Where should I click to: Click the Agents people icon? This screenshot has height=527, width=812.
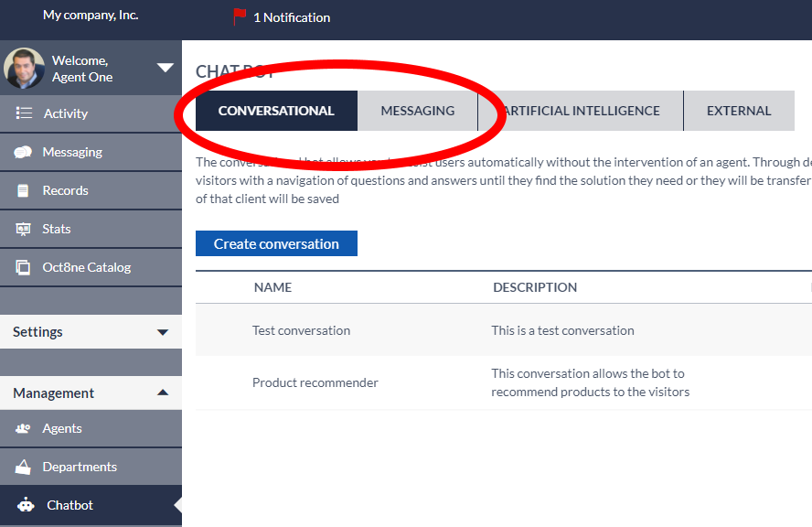pyautogui.click(x=24, y=428)
